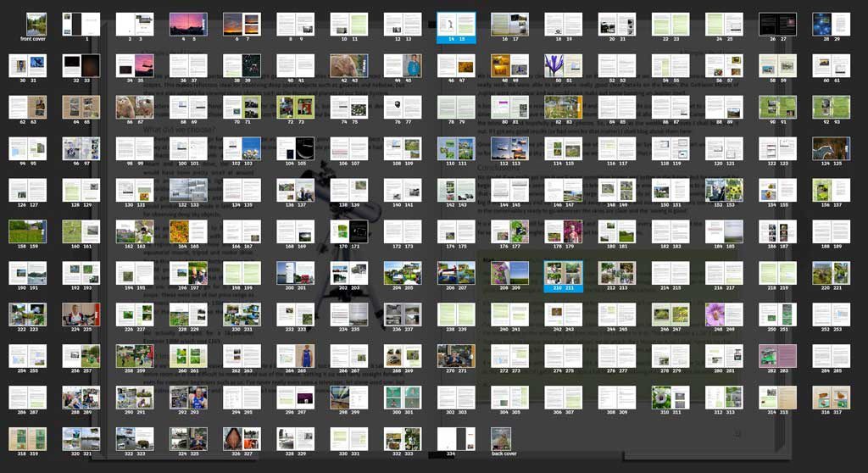The height and width of the screenshot is (473, 868).
Task: Select boat hull spread pages 326-327
Action: pos(242,438)
